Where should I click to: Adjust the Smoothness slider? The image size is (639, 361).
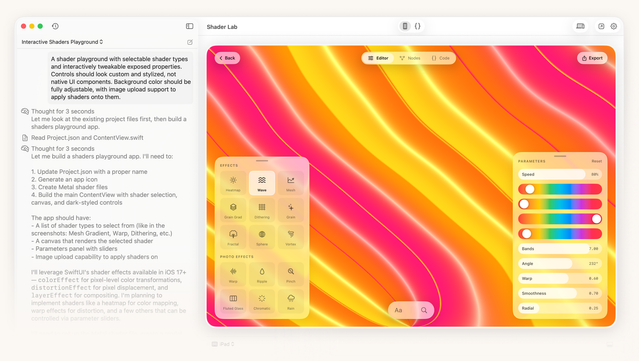[560, 293]
